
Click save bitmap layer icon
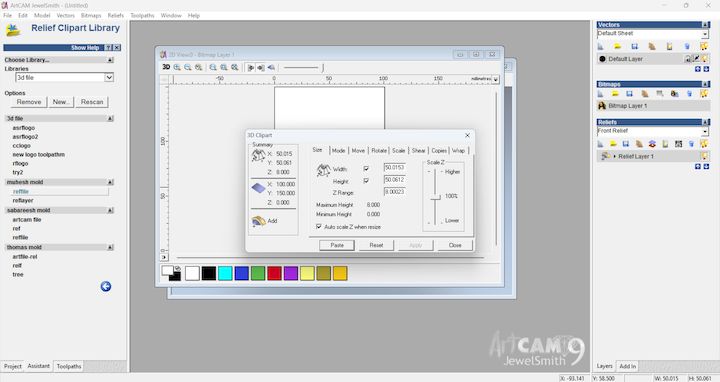tap(630, 94)
